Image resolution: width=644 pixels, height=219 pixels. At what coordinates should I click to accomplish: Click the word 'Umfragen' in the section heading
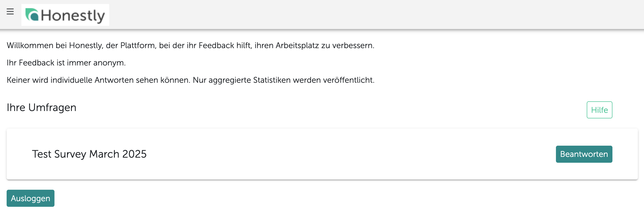[52, 107]
